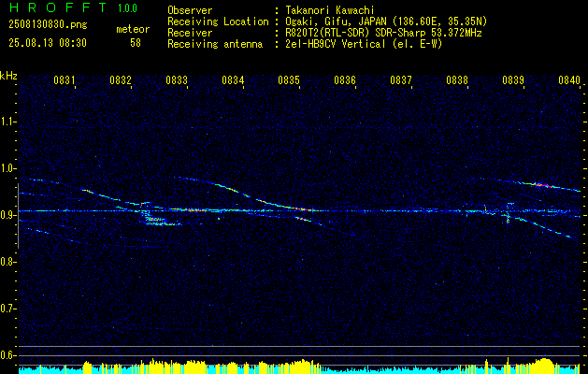Click the 0.8 kHz frequency label
Viewport: 588px width, 374px height.
tap(7, 262)
